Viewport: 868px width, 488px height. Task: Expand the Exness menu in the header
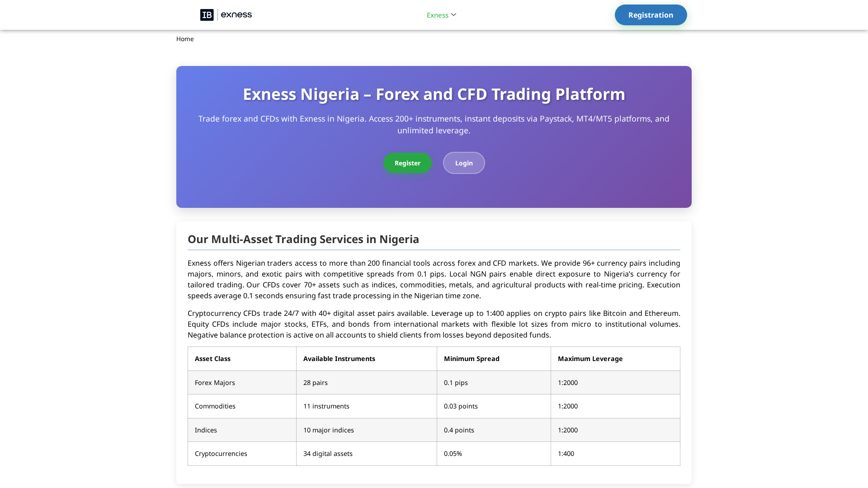coord(441,15)
